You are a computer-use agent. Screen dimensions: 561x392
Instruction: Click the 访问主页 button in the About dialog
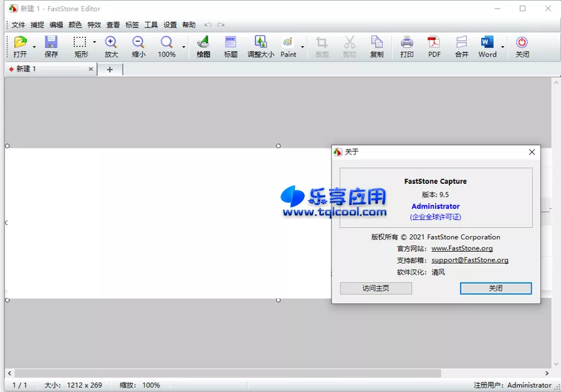[x=375, y=288]
